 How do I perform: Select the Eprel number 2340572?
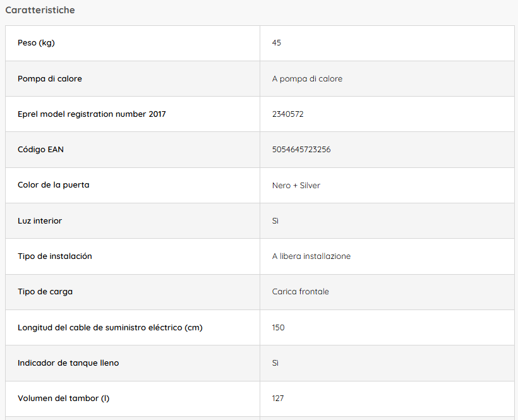click(287, 114)
